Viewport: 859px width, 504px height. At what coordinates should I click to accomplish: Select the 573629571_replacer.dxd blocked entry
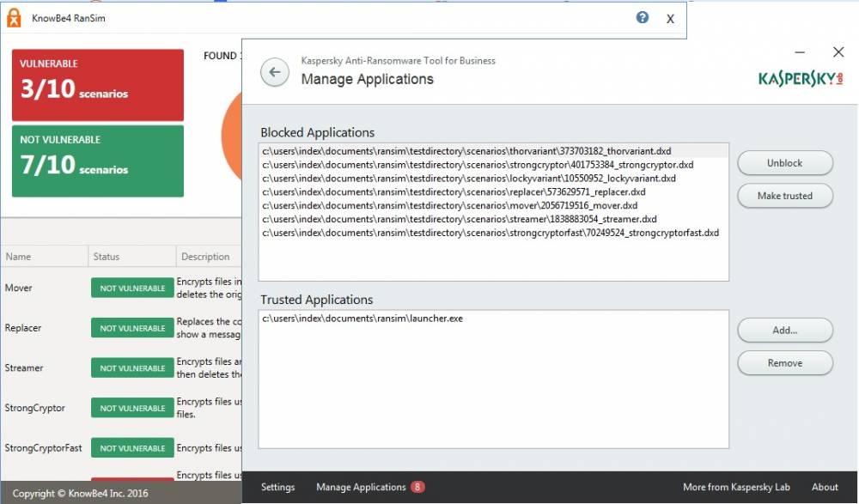pos(494,192)
